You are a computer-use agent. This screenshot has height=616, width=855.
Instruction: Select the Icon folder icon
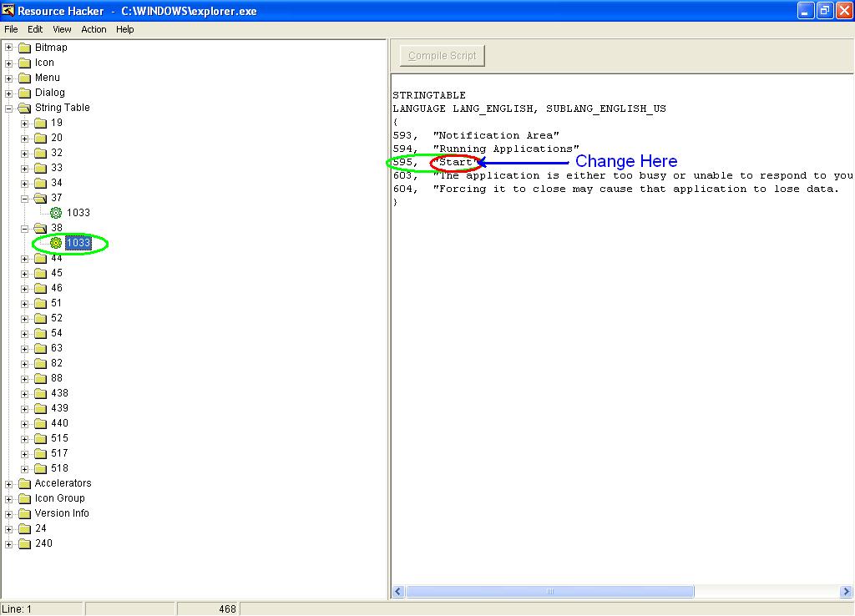click(24, 63)
